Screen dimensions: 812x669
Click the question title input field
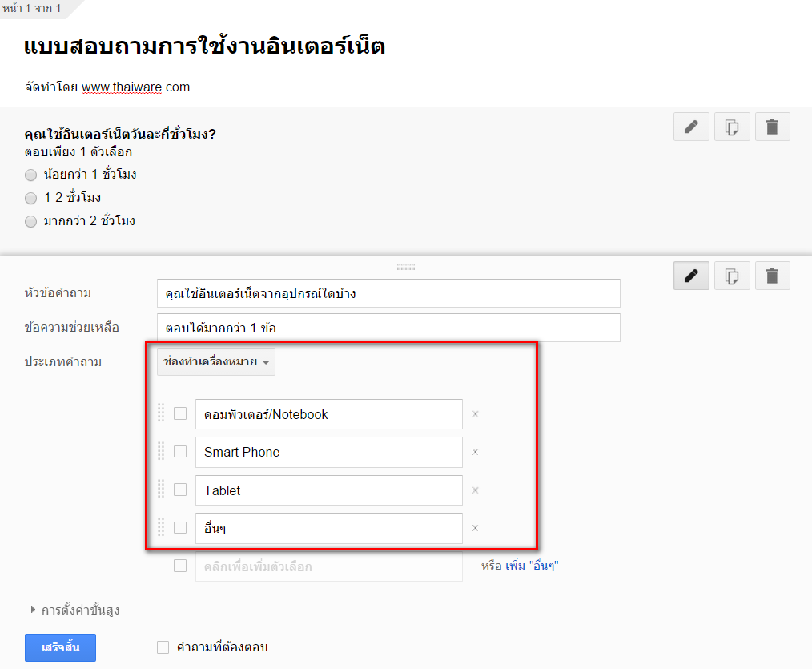coord(388,293)
